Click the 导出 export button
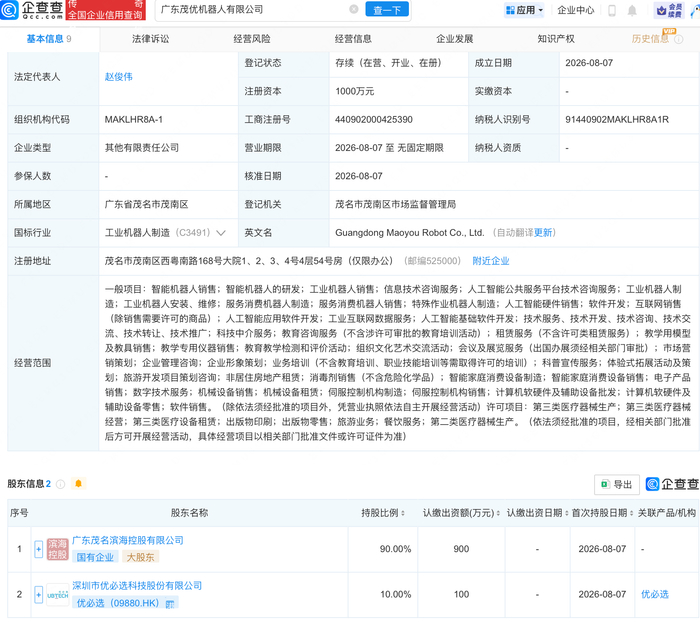 point(617,484)
